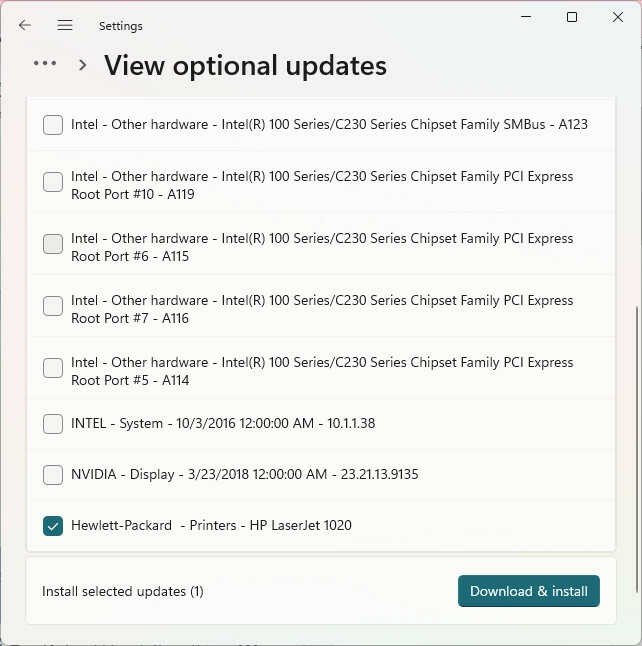The image size is (642, 646).
Task: Click the 'View optional updates' heading
Action: click(245, 65)
